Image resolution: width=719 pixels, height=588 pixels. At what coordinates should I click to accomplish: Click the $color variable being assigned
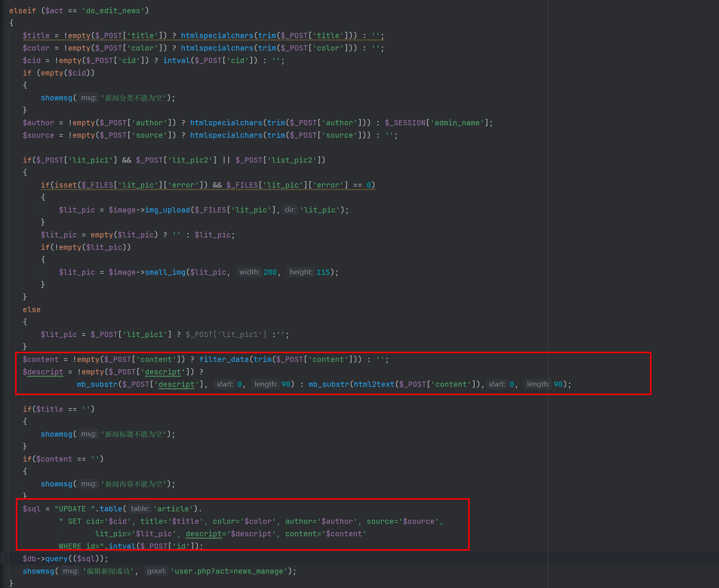(x=36, y=48)
